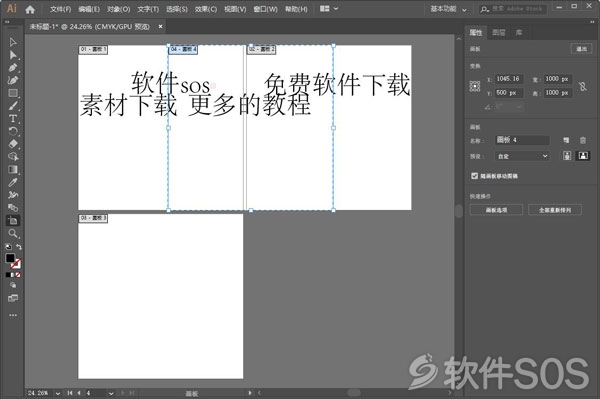
Task: Select the Gradient tool
Action: [13, 169]
